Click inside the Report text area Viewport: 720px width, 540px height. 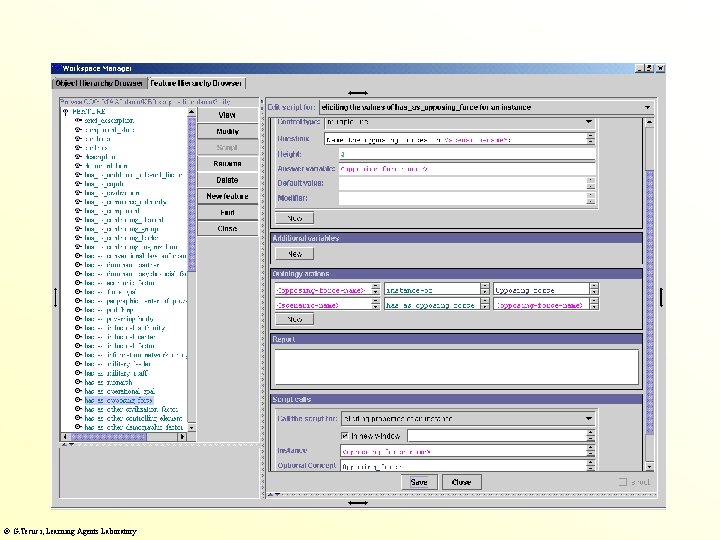pyautogui.click(x=455, y=366)
